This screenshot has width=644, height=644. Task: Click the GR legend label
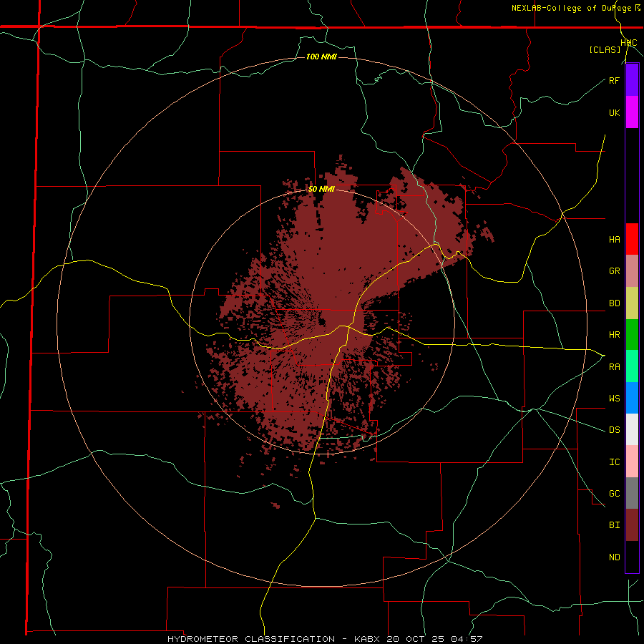[614, 271]
